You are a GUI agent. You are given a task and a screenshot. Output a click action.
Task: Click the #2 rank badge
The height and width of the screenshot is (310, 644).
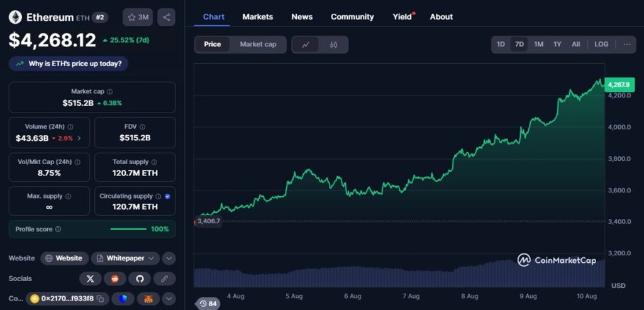[x=100, y=17]
